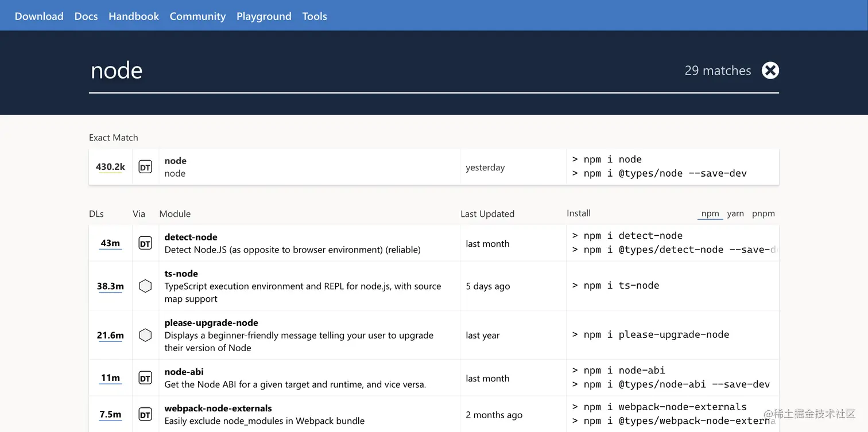Clear the search with the X icon
This screenshot has height=432, width=868.
[x=770, y=71]
